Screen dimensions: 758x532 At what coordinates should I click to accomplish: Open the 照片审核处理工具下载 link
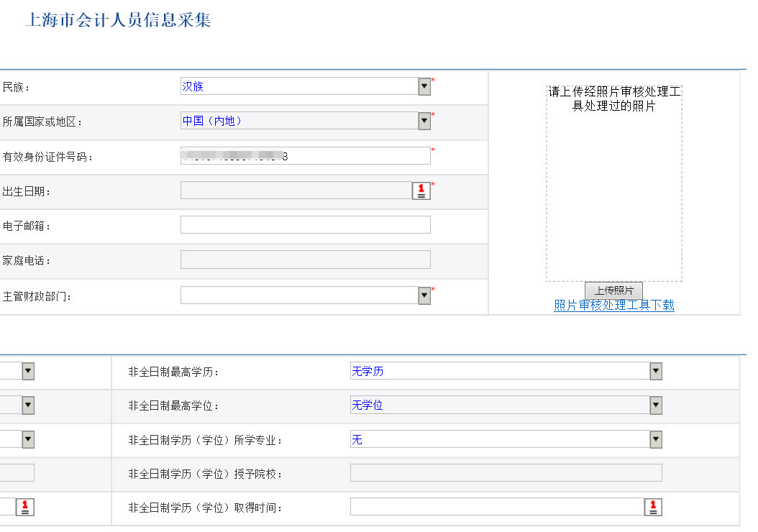[x=613, y=306]
